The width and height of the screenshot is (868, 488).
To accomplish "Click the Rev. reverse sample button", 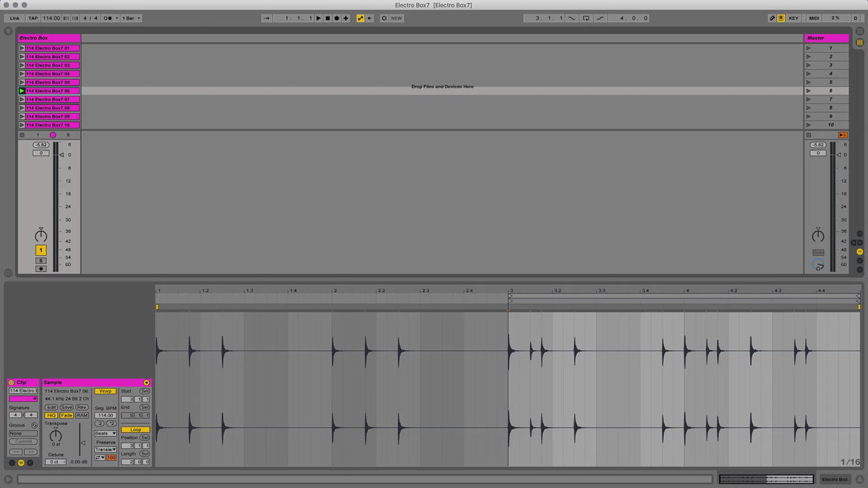I will [x=82, y=407].
